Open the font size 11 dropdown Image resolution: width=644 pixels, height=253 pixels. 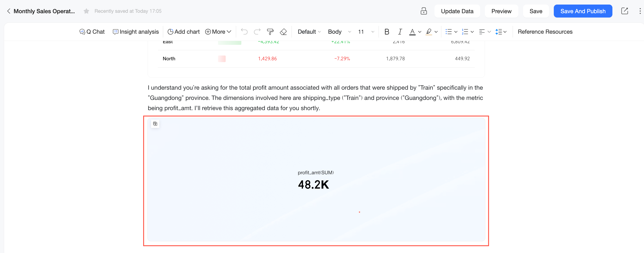(x=366, y=32)
